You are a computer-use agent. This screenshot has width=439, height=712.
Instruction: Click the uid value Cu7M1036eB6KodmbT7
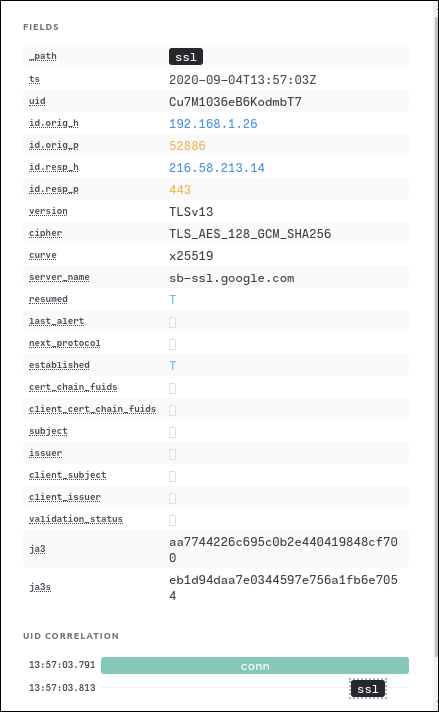coord(235,102)
